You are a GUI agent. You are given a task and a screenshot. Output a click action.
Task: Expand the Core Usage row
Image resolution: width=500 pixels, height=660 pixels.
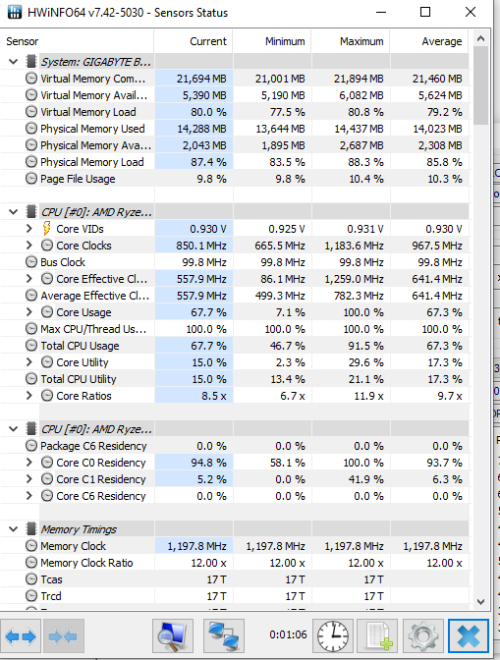click(x=29, y=312)
